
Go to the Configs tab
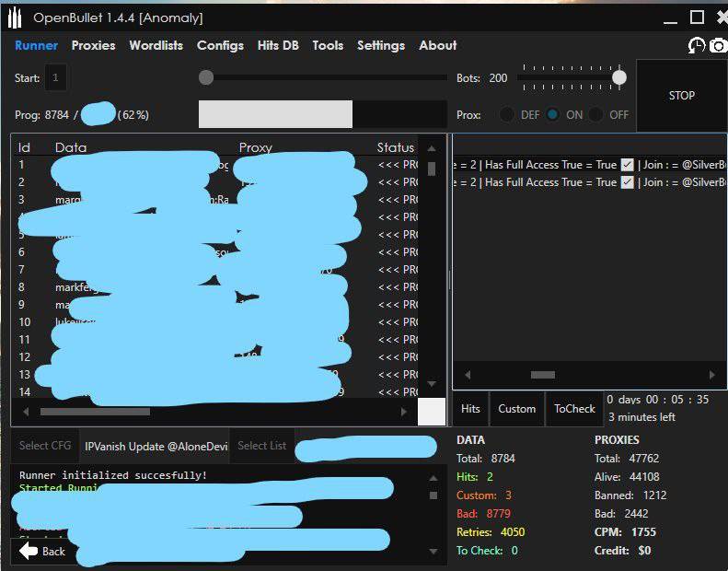click(x=220, y=45)
